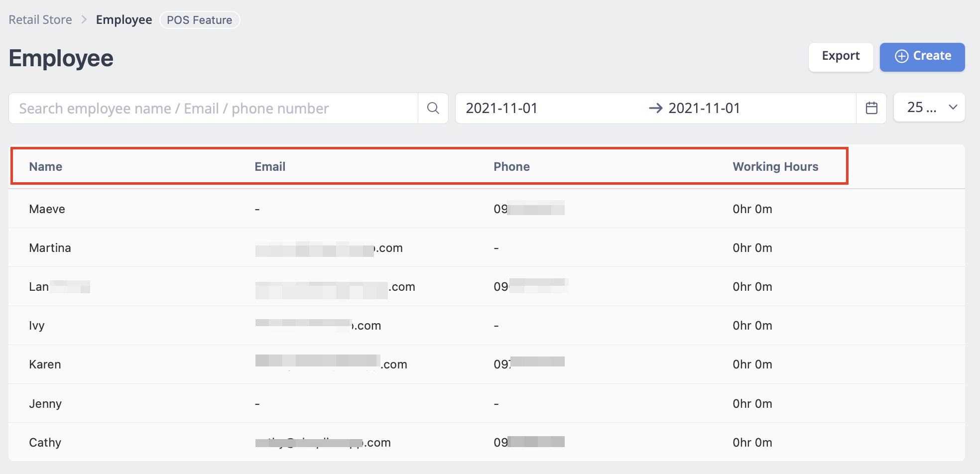Click the Name column header
Screen dimensions: 980x474
point(45,166)
